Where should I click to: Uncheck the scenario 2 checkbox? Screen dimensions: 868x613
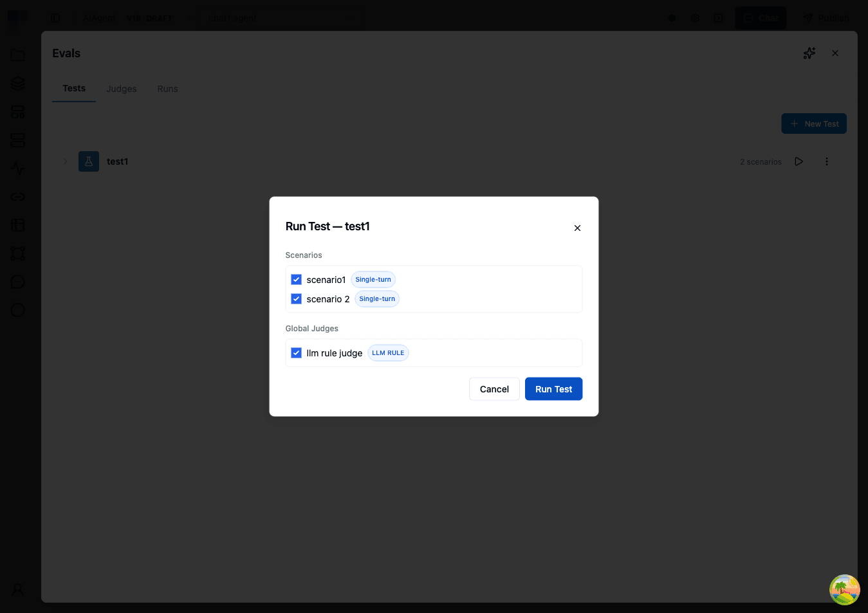(x=296, y=298)
